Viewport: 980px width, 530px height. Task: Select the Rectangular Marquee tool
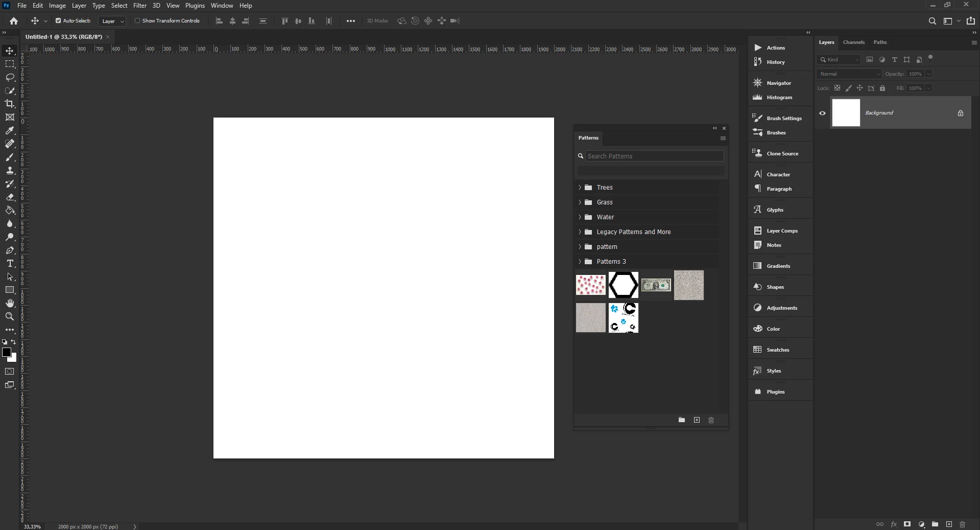(10, 64)
